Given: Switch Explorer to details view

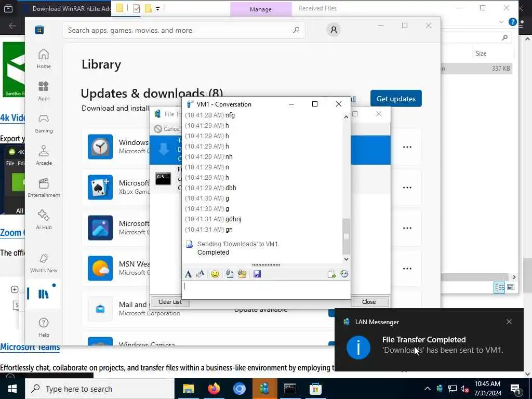Looking at the screenshot, I should (499, 288).
